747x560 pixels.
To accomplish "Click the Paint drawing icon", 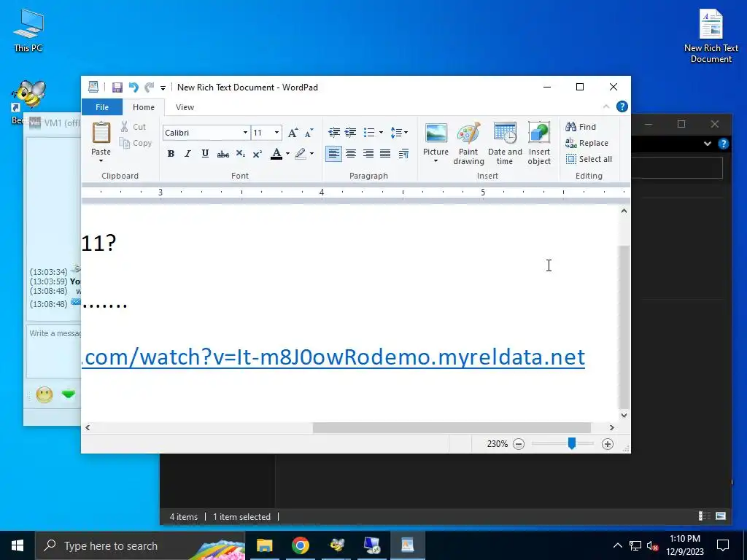I will pyautogui.click(x=469, y=143).
